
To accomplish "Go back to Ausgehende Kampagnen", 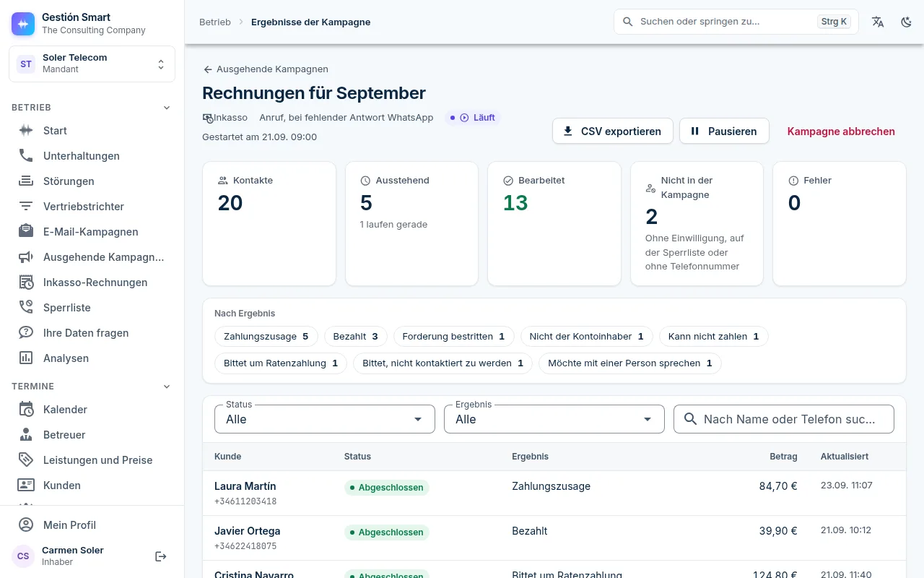I will click(x=266, y=69).
